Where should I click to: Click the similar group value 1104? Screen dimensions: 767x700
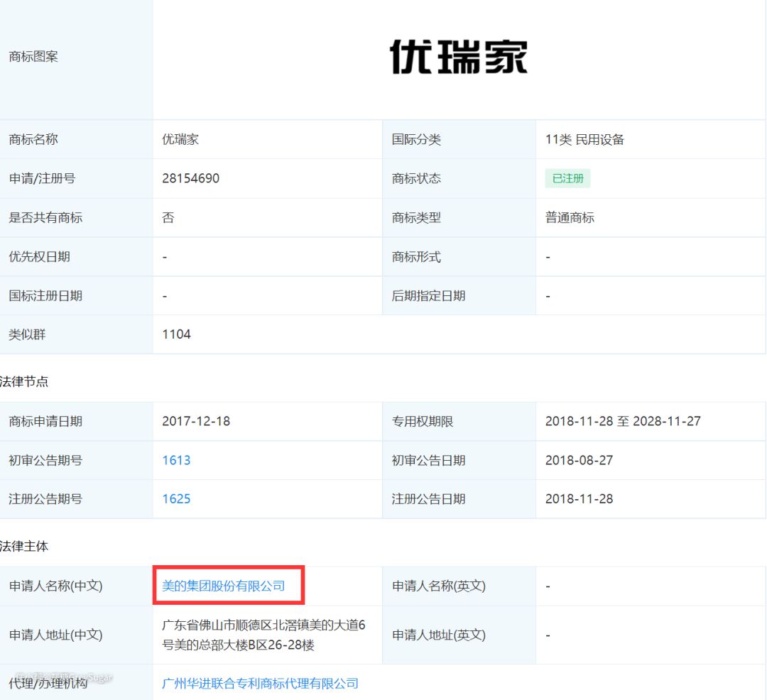(176, 334)
